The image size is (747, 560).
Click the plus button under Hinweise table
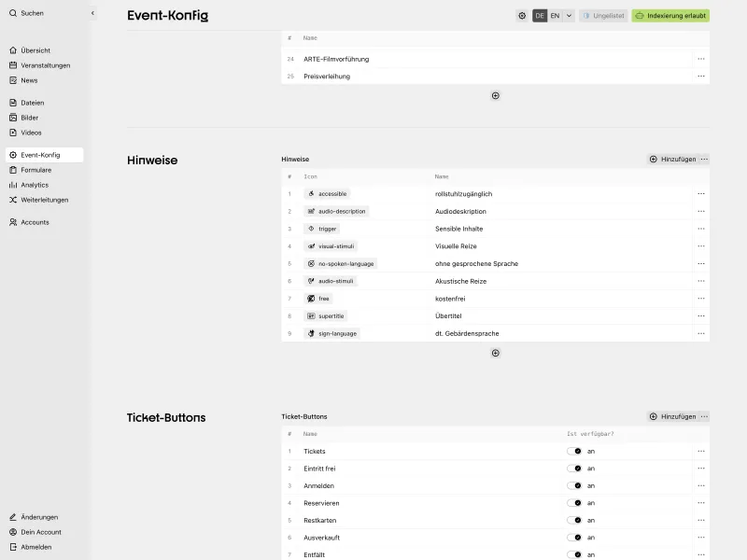pos(495,353)
